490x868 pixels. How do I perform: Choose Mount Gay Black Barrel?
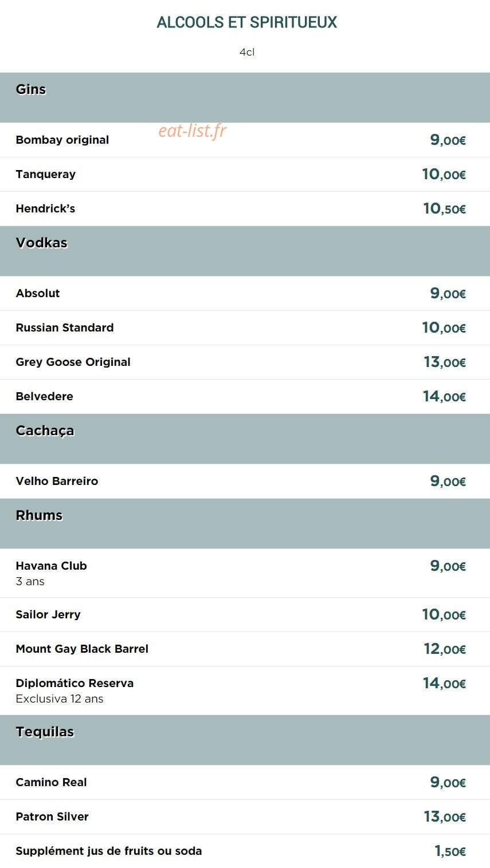[x=82, y=649]
